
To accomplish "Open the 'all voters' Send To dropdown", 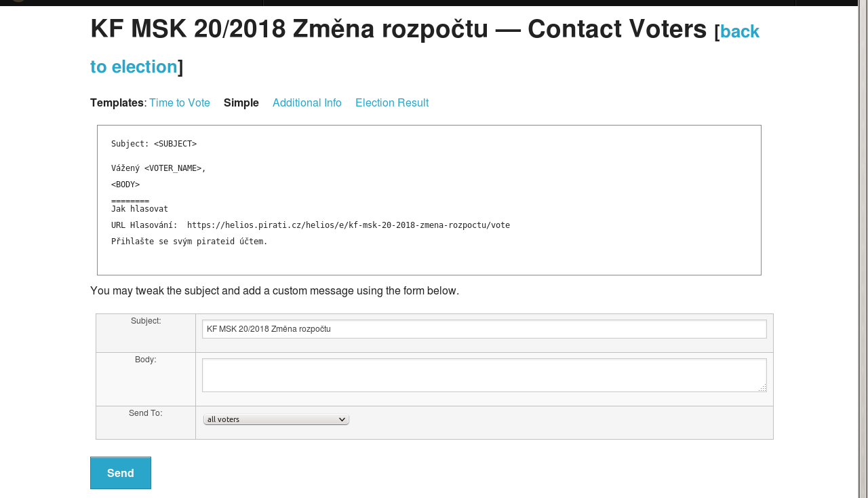I will click(276, 419).
